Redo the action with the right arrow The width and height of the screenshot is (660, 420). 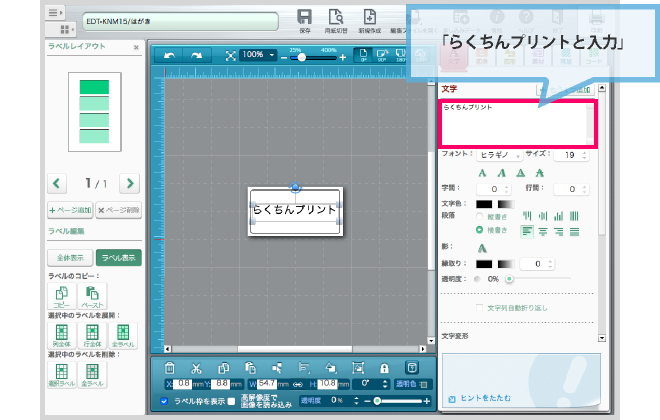[x=197, y=56]
